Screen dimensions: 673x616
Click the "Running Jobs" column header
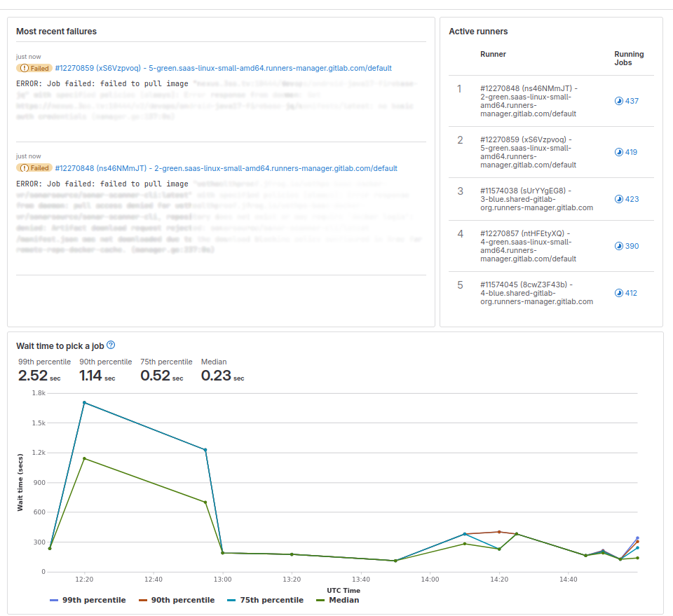click(629, 58)
